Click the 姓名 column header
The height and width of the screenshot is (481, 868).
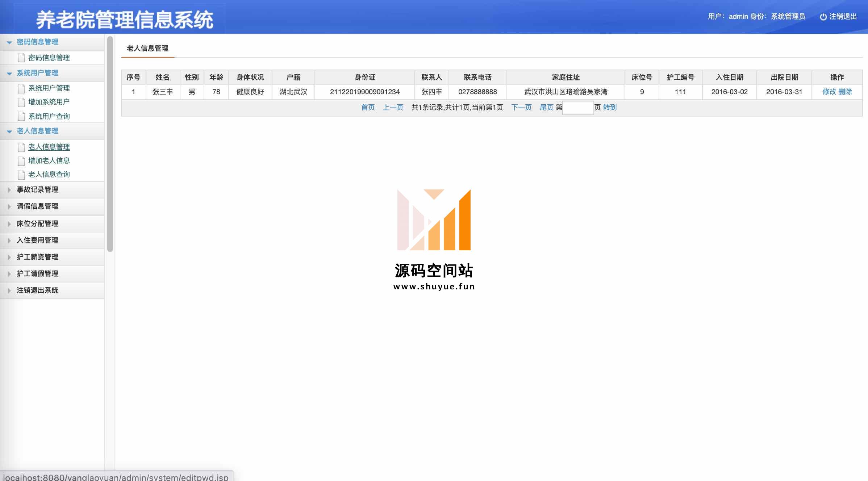pyautogui.click(x=163, y=77)
